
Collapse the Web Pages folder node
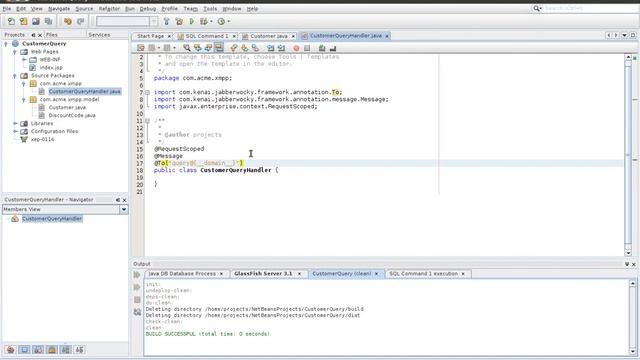click(x=15, y=52)
